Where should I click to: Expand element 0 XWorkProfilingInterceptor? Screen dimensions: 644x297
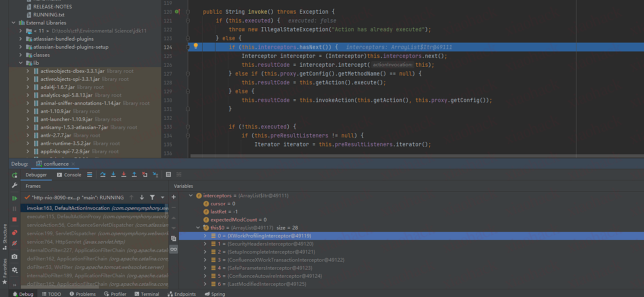point(205,236)
